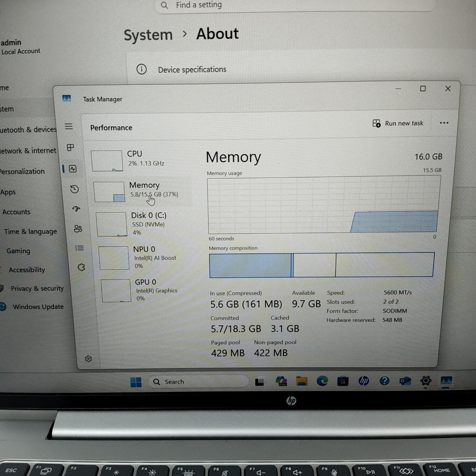The width and height of the screenshot is (476, 476).
Task: Select NPU 0 Intel AI Boost item
Action: [x=145, y=257]
